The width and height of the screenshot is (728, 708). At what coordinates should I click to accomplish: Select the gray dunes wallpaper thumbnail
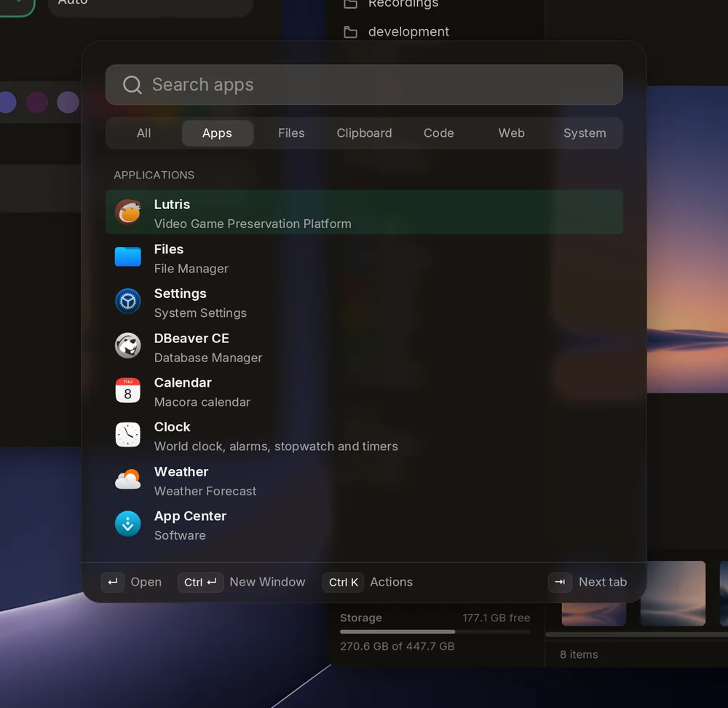pyautogui.click(x=673, y=593)
